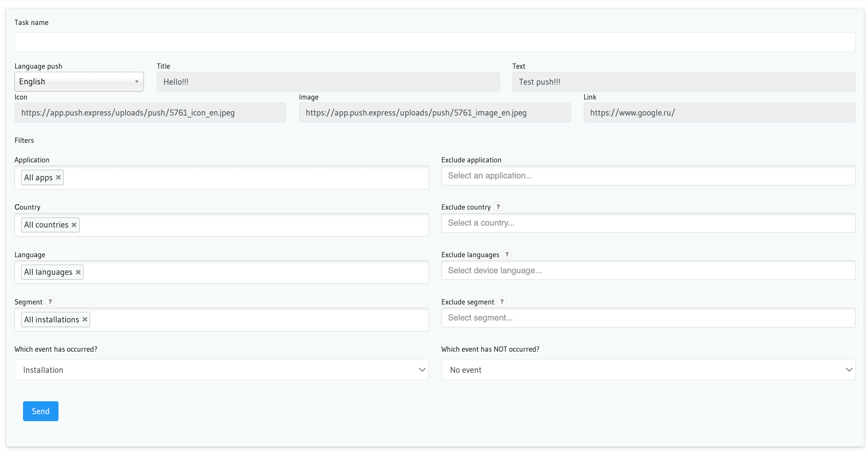Screen dimensions: 868x452
Task: Click the Title field showing Hello!!!
Action: [x=328, y=82]
